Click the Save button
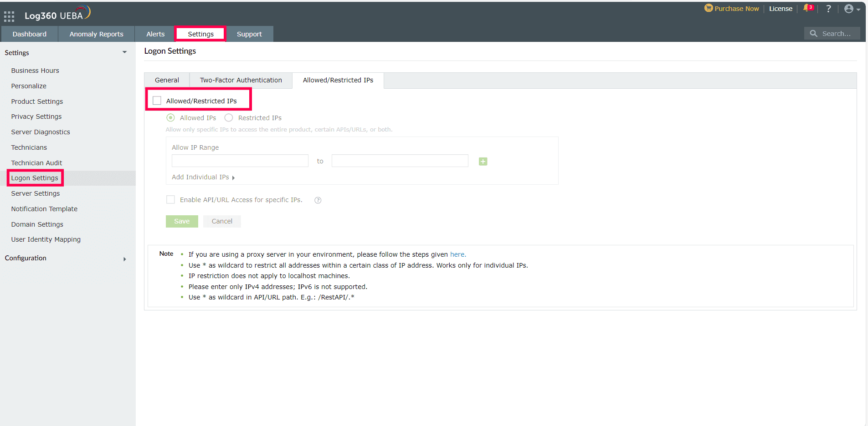Viewport: 868px width, 426px height. tap(182, 221)
